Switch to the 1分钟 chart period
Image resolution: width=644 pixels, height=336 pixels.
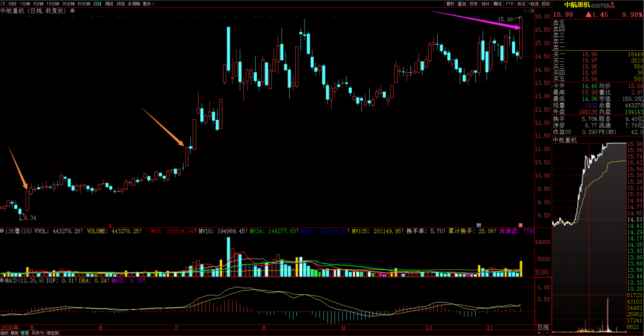click(25, 4)
